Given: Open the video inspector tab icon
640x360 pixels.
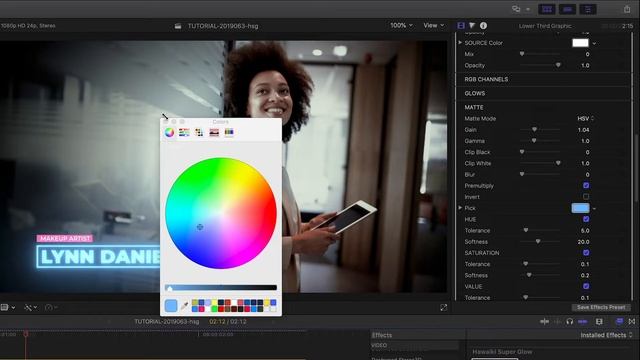Looking at the screenshot, I should coord(461,25).
